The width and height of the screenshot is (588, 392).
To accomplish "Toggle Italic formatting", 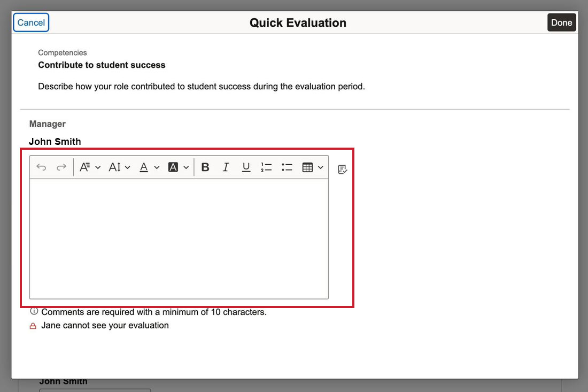I will click(x=226, y=167).
